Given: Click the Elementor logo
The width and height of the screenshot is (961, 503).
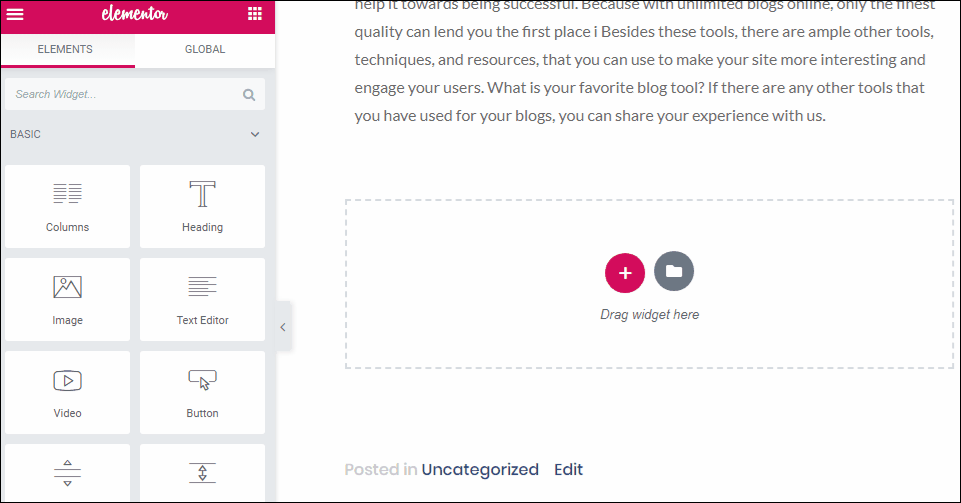Looking at the screenshot, I should (x=135, y=13).
